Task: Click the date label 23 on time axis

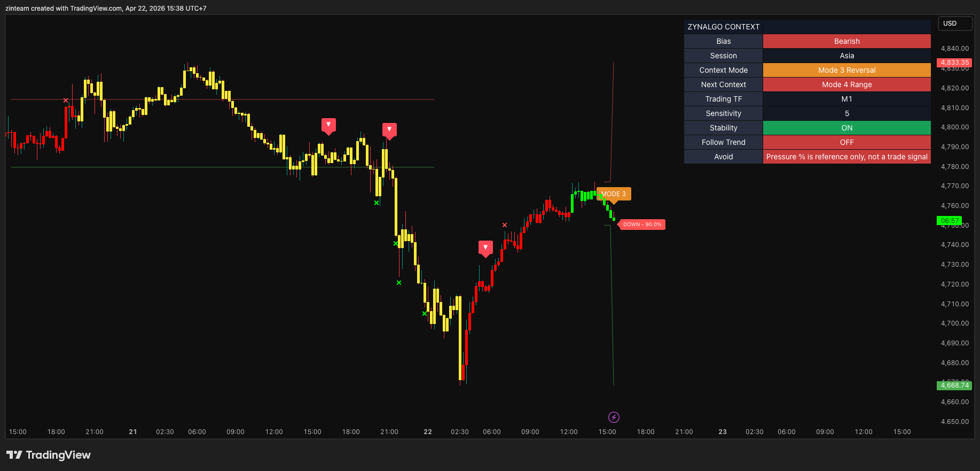Action: point(723,432)
